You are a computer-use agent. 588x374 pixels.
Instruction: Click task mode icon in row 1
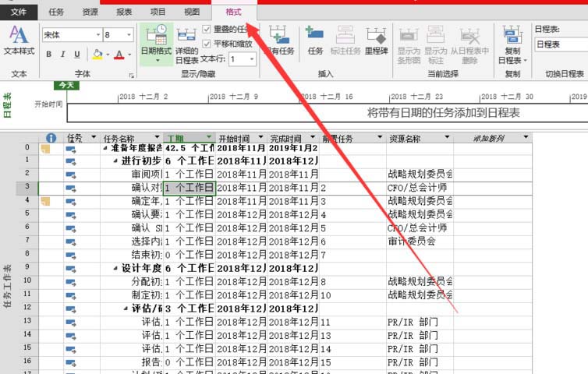pos(71,161)
